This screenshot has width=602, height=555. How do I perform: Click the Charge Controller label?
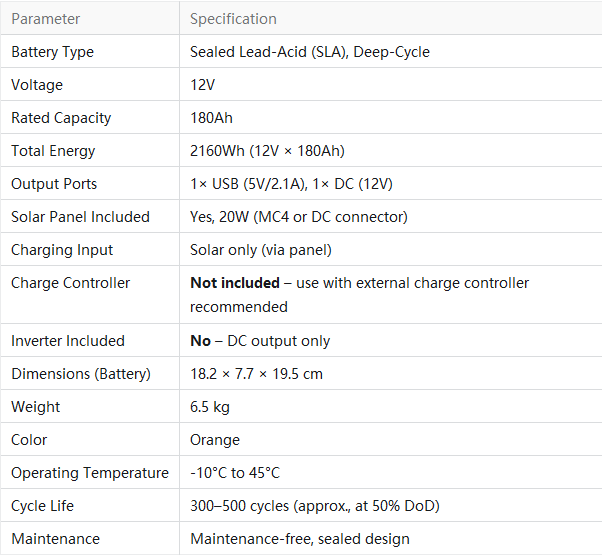(x=71, y=283)
